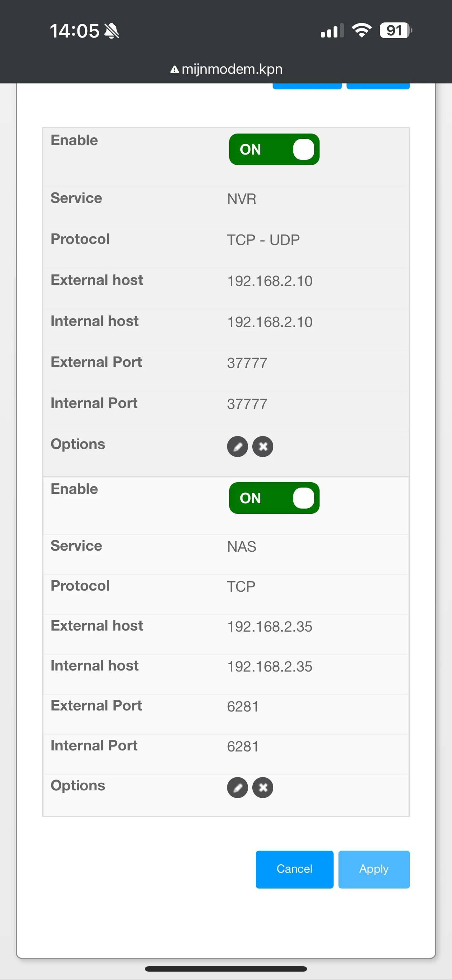The image size is (452, 980).
Task: Tap the cellular signal strength icon
Action: [x=332, y=30]
